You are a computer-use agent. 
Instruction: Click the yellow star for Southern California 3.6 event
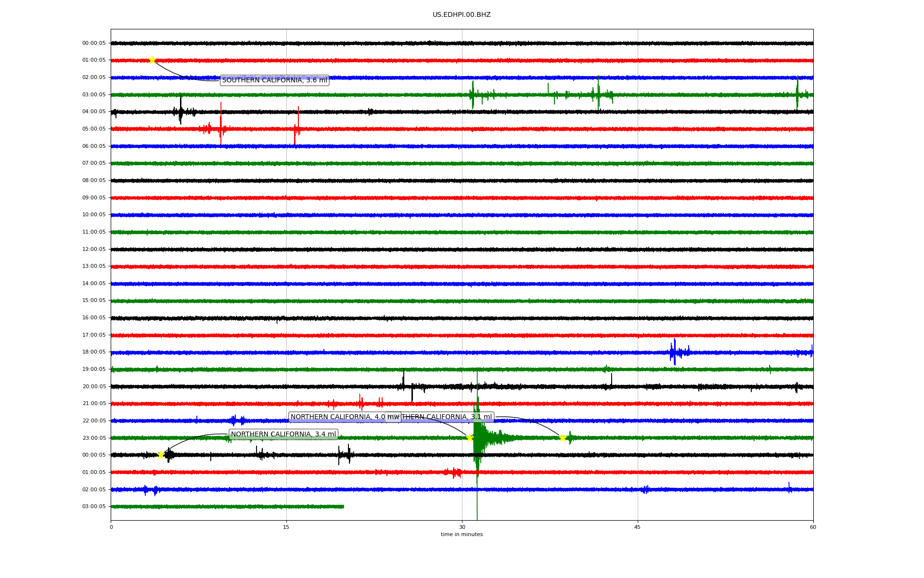click(152, 60)
